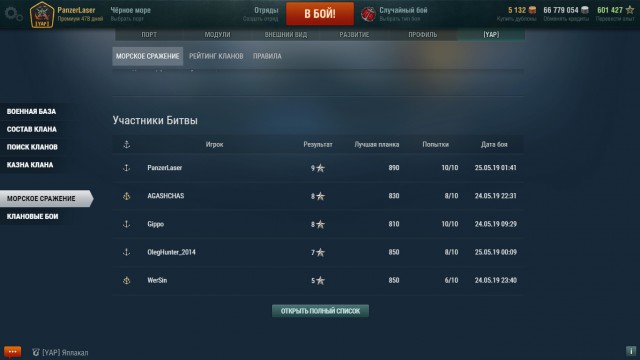Image resolution: width=640 pixels, height=360 pixels.
Task: Click Выбрать тип боя selector
Action: point(400,19)
